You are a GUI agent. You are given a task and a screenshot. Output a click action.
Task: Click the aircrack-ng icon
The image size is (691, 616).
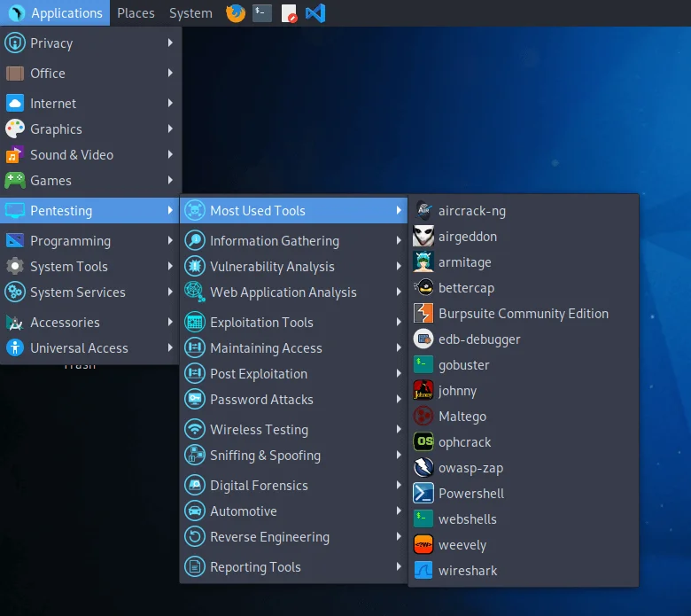tap(423, 211)
